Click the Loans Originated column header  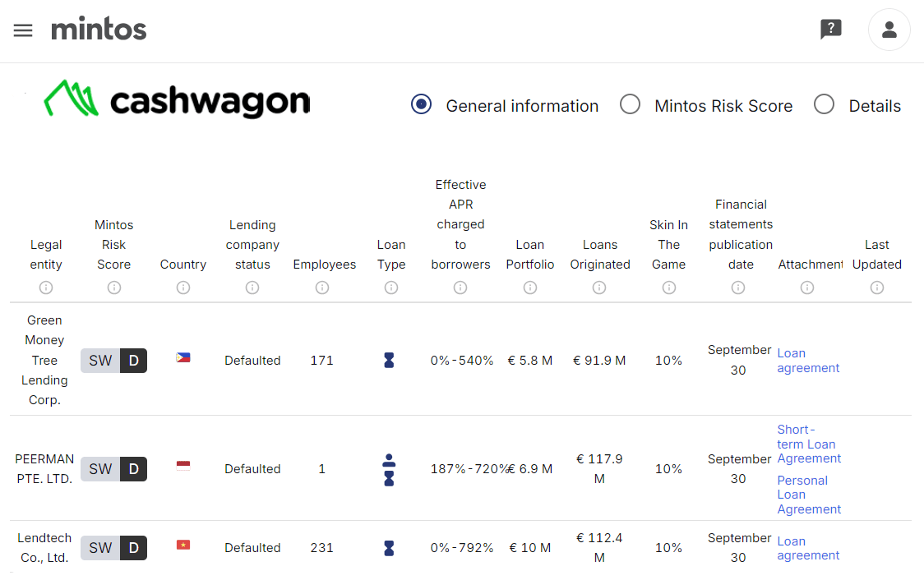click(600, 255)
